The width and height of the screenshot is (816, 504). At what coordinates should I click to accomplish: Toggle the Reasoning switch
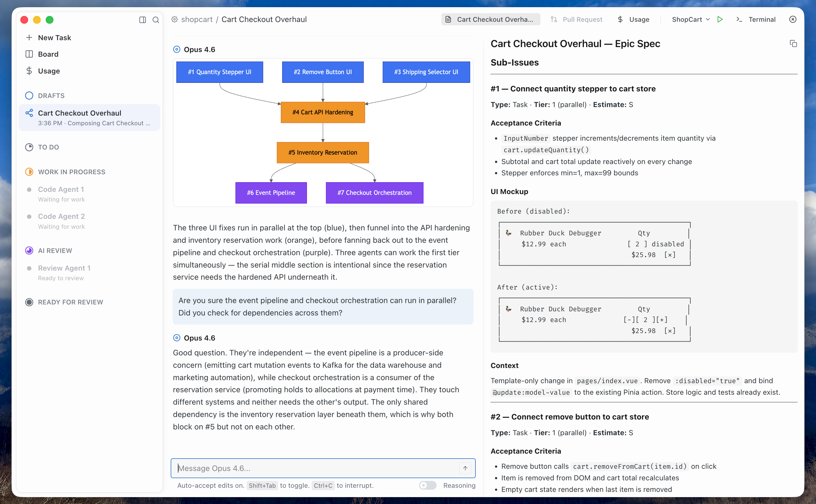tap(428, 485)
